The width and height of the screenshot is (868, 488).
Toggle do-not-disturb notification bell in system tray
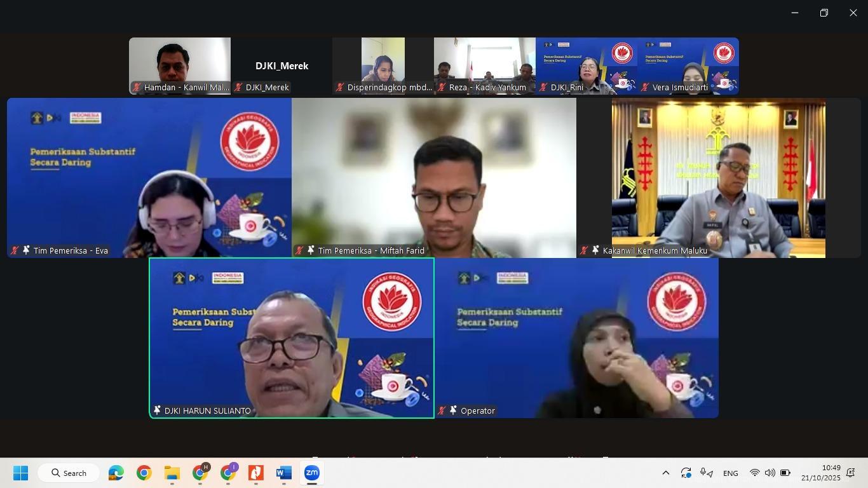tap(850, 473)
